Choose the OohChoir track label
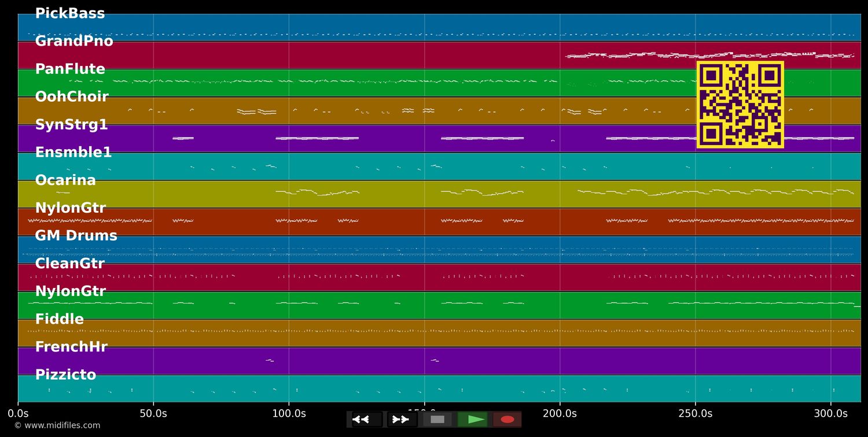This screenshot has width=868, height=437. (72, 97)
